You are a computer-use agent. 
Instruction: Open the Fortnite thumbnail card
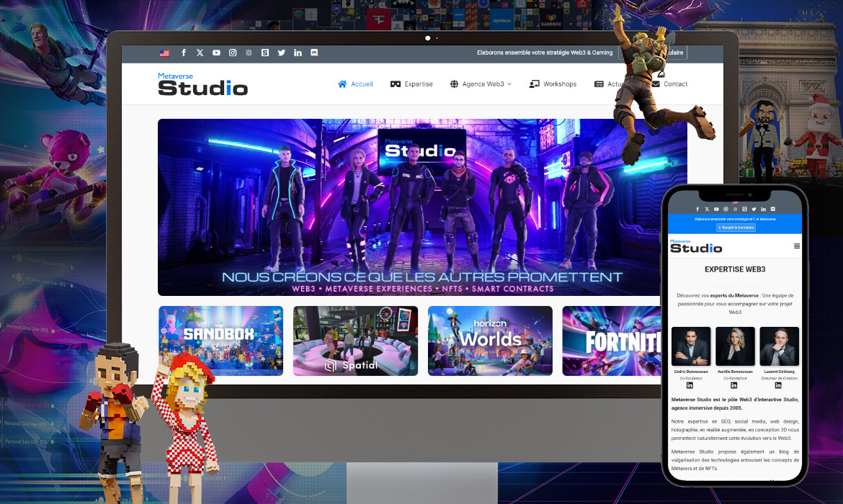[612, 341]
